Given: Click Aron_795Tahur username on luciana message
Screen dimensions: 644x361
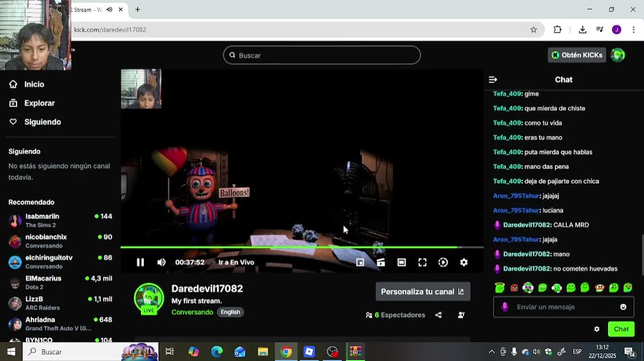Looking at the screenshot, I should tap(516, 211).
